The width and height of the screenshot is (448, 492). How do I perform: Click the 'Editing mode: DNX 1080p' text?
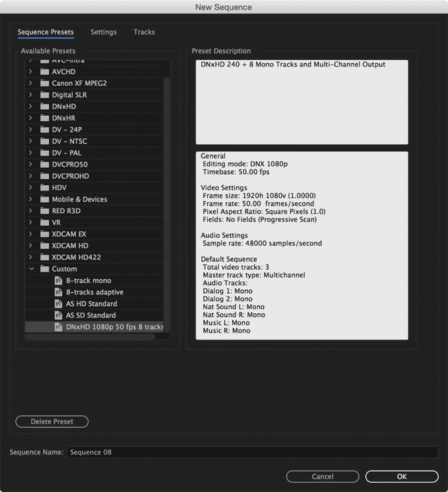245,164
